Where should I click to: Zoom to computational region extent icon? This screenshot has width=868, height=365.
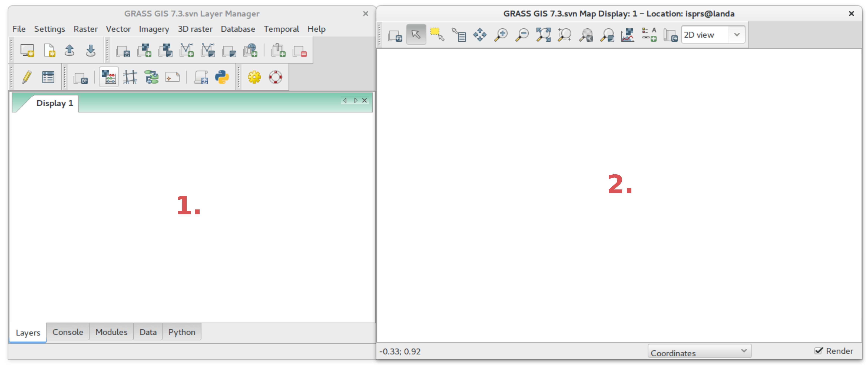click(565, 34)
